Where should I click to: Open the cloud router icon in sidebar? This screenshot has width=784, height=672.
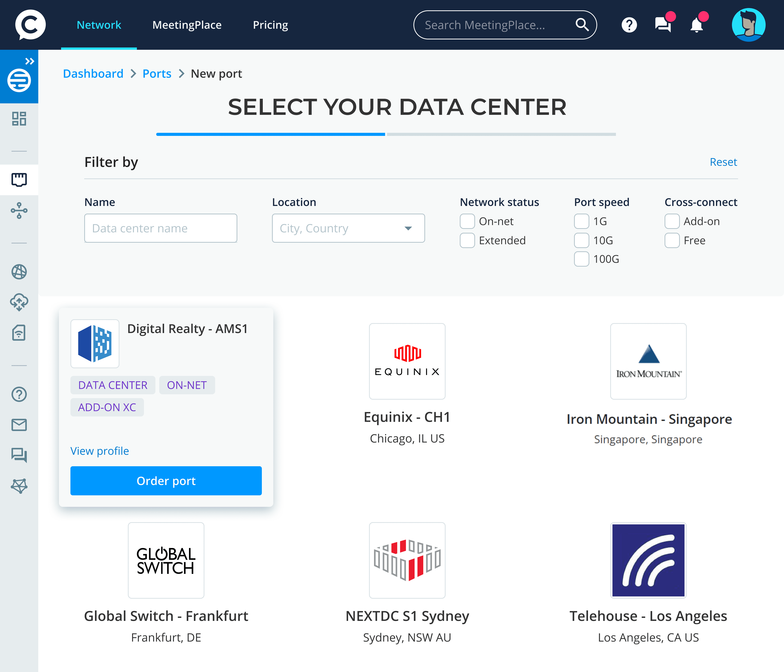(19, 302)
